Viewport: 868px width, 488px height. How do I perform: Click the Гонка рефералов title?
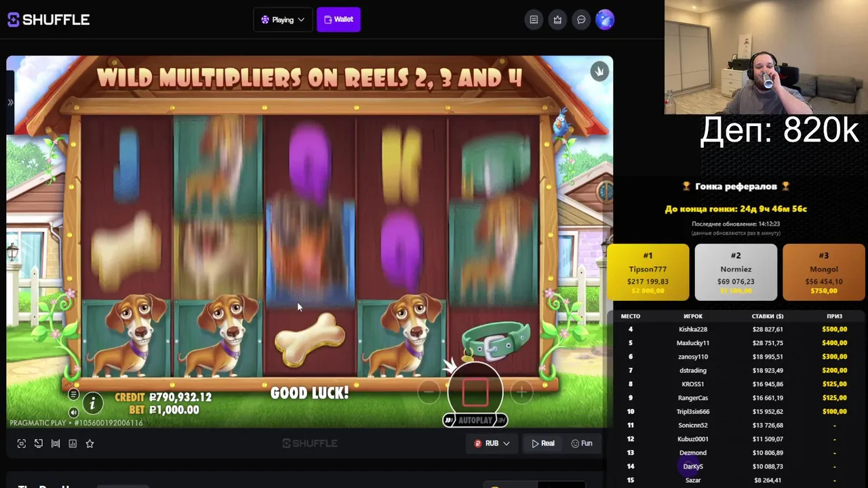736,186
